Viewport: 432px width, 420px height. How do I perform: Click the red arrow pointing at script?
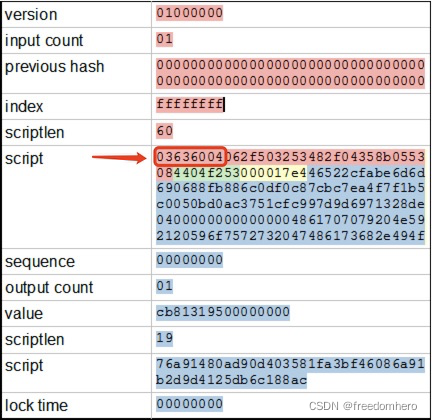pyautogui.click(x=119, y=157)
